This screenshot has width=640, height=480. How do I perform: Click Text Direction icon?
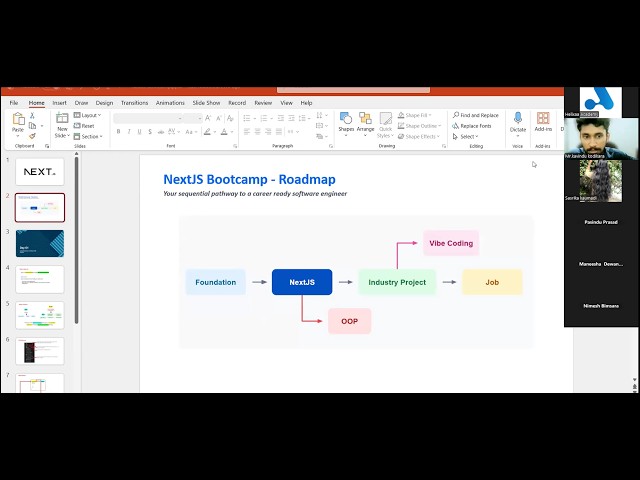point(322,115)
